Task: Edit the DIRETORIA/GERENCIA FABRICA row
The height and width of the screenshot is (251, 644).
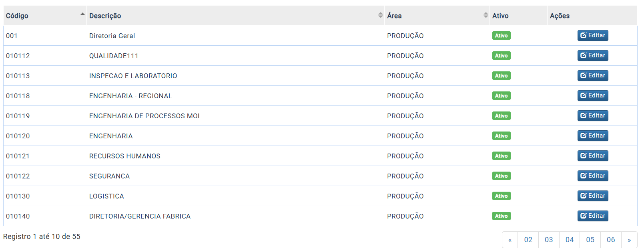Action: (x=593, y=216)
